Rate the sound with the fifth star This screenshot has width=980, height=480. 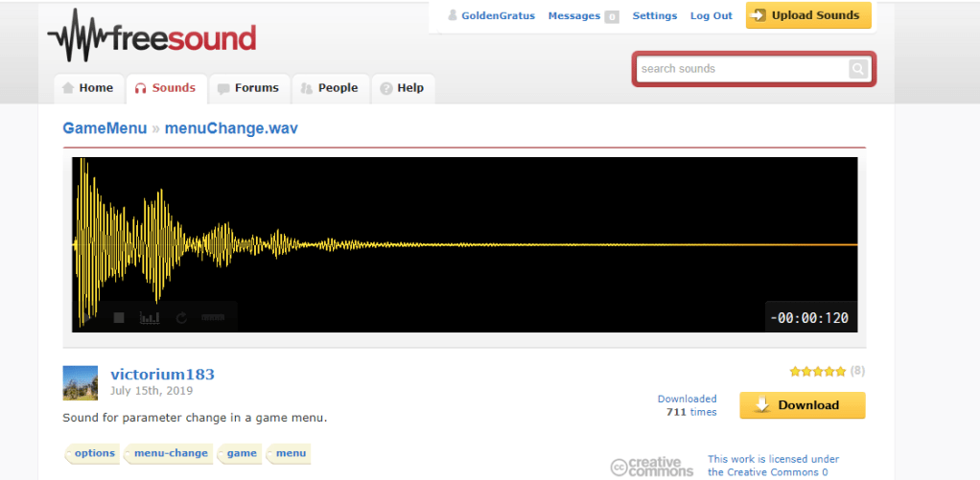(x=841, y=372)
